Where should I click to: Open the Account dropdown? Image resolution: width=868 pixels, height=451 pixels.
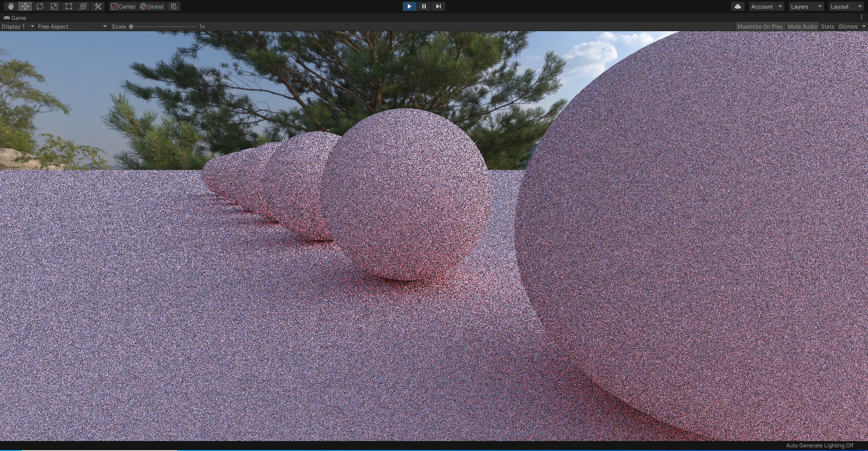coord(766,6)
